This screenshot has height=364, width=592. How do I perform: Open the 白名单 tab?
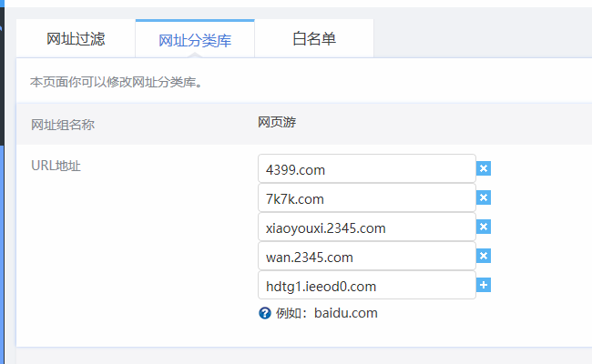tap(314, 38)
